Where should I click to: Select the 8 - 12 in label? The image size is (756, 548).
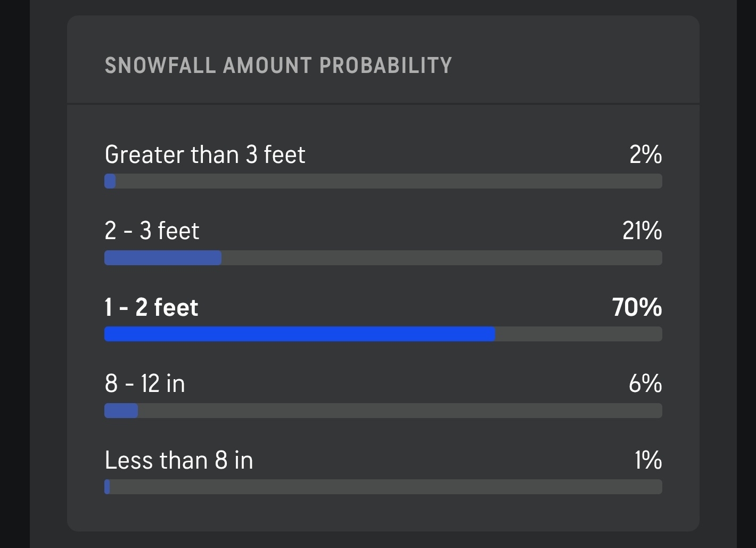tap(145, 384)
